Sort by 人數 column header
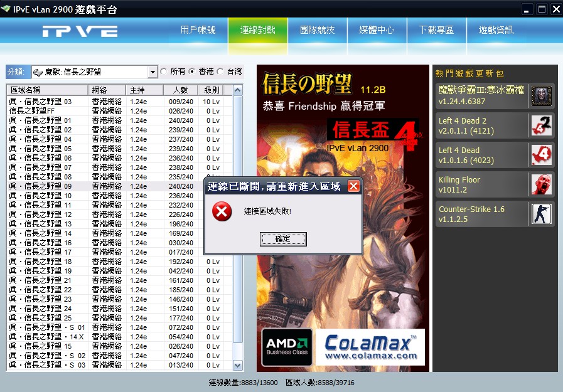This screenshot has height=392, width=563. 181,90
